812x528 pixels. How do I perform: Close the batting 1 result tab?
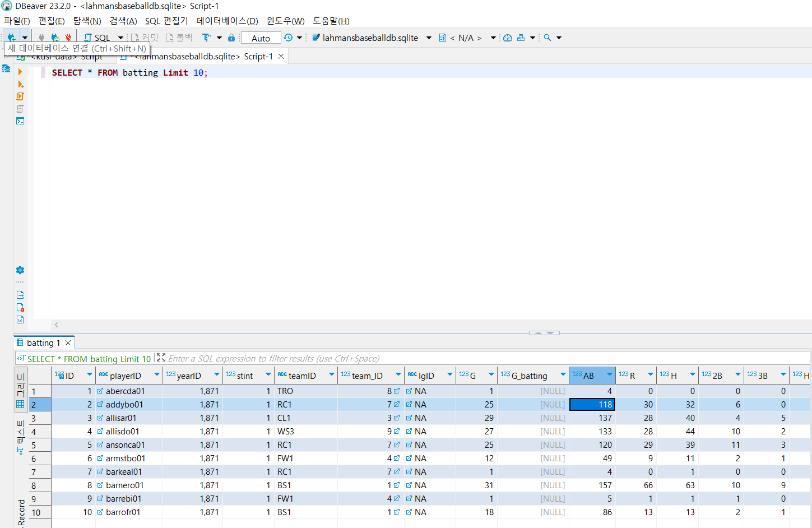tap(68, 342)
